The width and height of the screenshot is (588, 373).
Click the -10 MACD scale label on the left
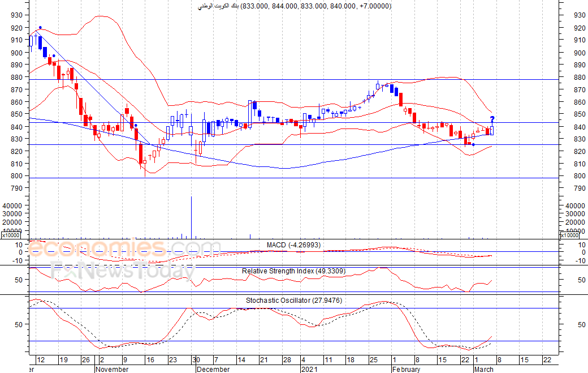pos(18,260)
